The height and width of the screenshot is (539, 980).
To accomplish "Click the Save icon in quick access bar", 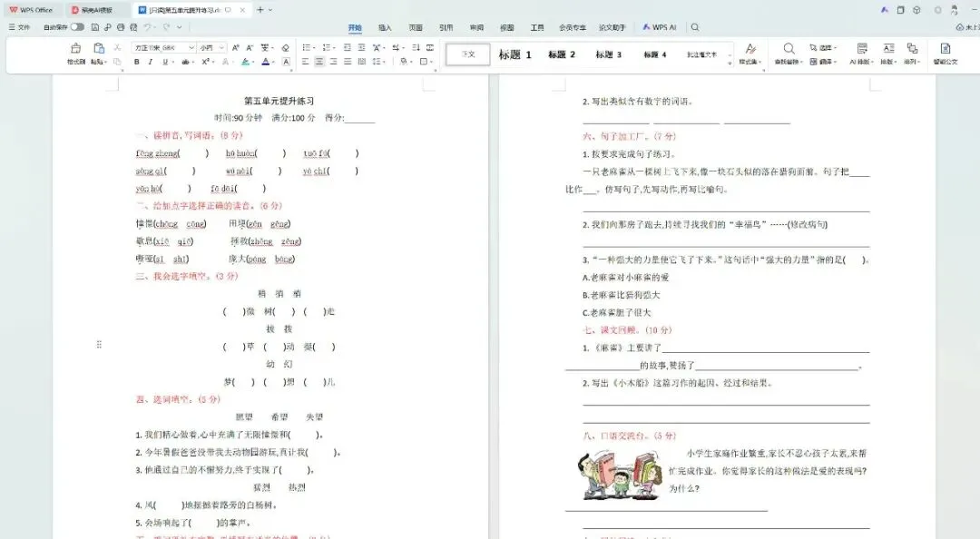I will [x=95, y=27].
